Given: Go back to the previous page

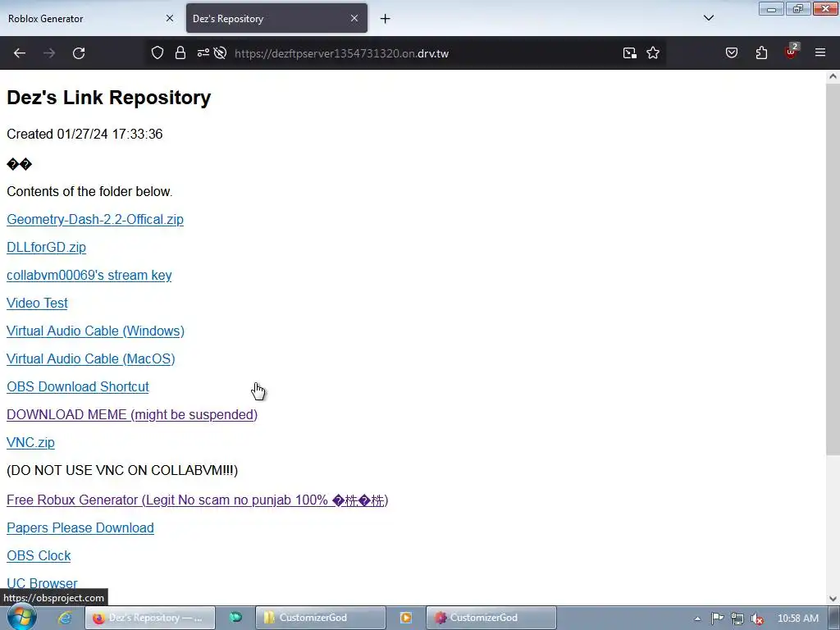Looking at the screenshot, I should 20,53.
